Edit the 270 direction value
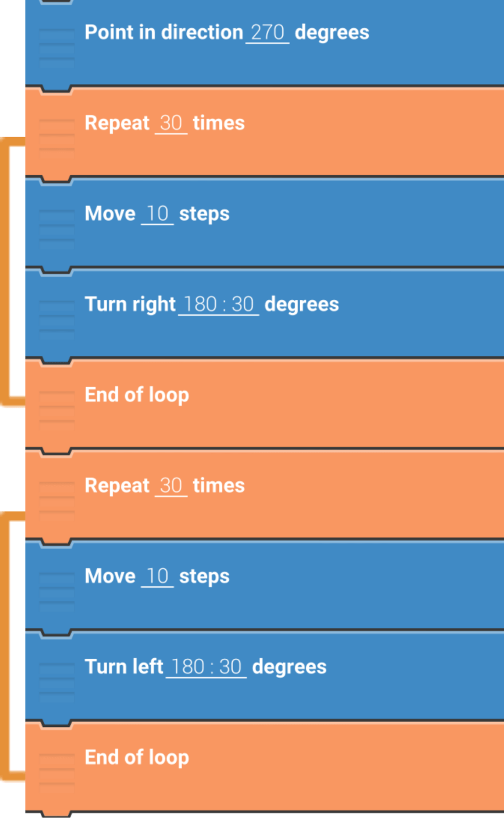504x818 pixels. (267, 32)
